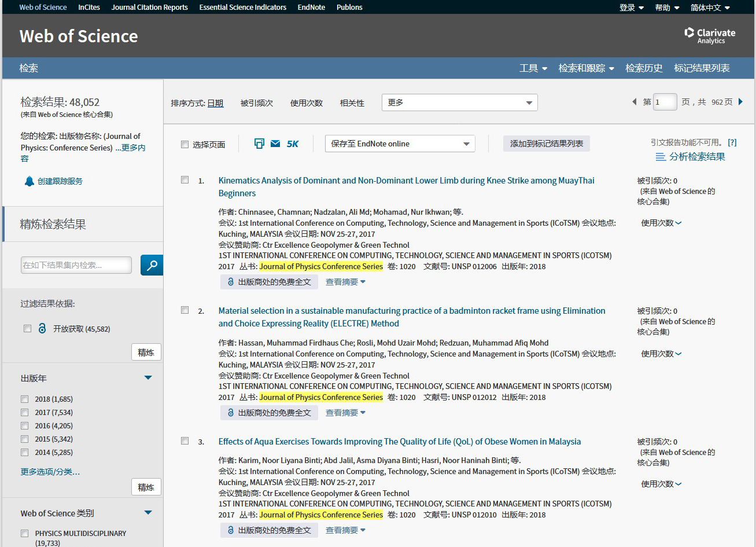Open the 工具 menu
Image resolution: width=756 pixels, height=547 pixels.
tap(533, 68)
